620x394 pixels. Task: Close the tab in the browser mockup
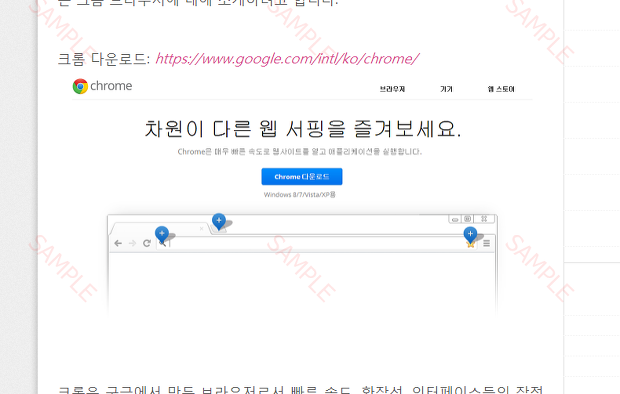[x=201, y=229]
